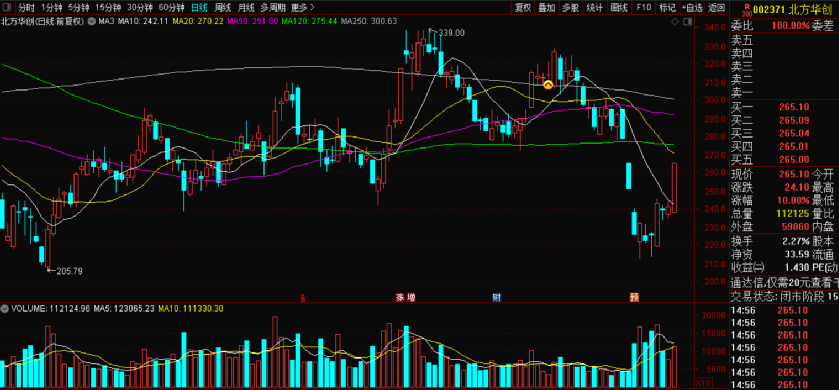This screenshot has width=839, height=390.
Task: Select the 分时 tab
Action: [26, 7]
